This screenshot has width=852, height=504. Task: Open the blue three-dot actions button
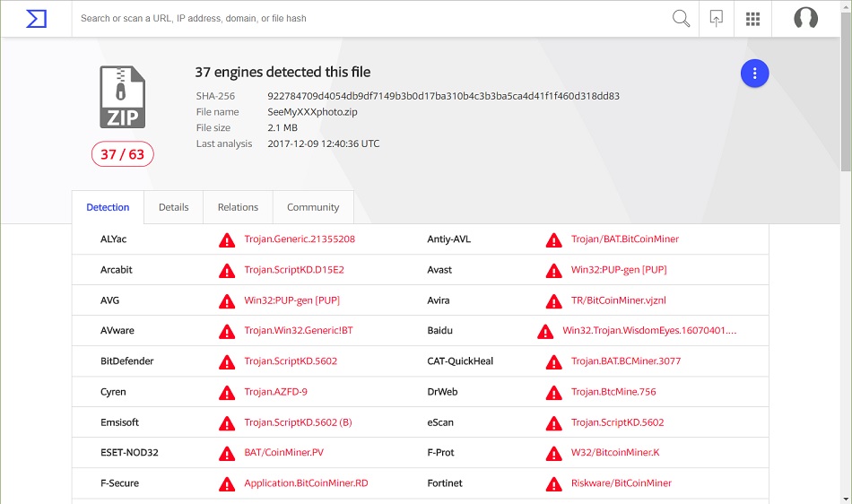[754, 74]
